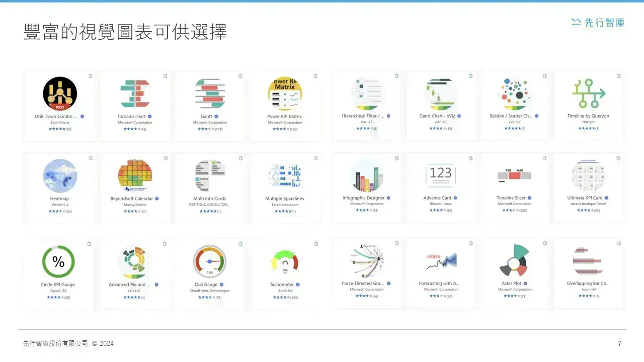Click the verified badge beside Tornado chart
Screen dimensions: 644x362
(x=149, y=116)
